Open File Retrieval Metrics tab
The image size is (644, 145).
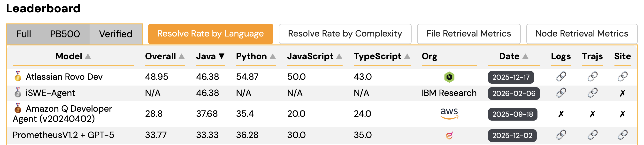[468, 34]
